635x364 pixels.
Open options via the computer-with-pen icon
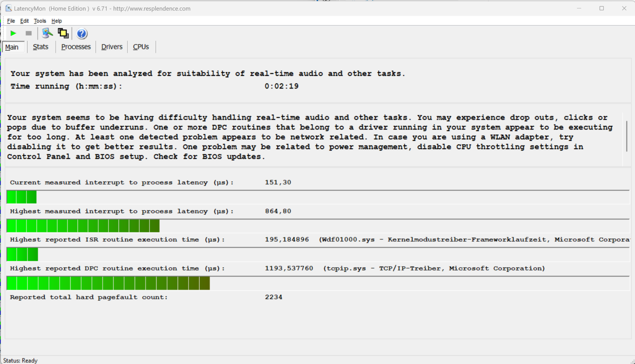47,33
